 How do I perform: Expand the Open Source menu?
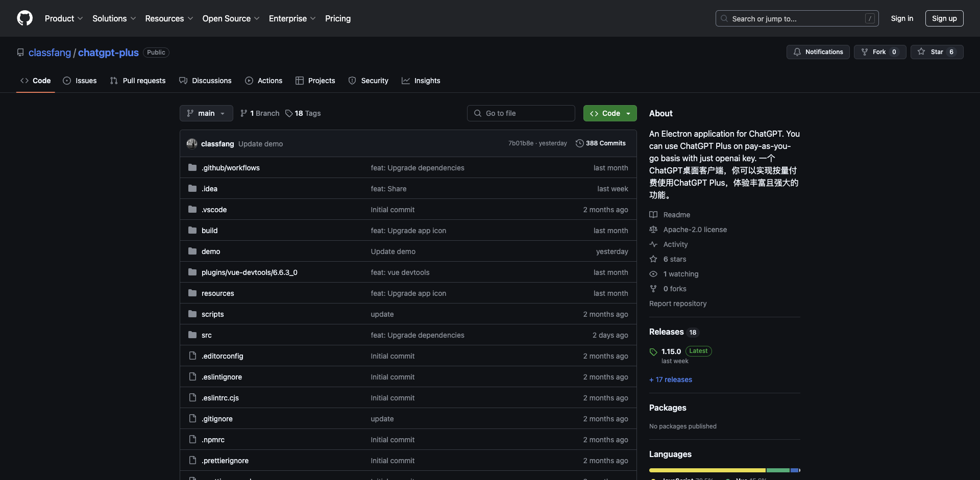(231, 18)
